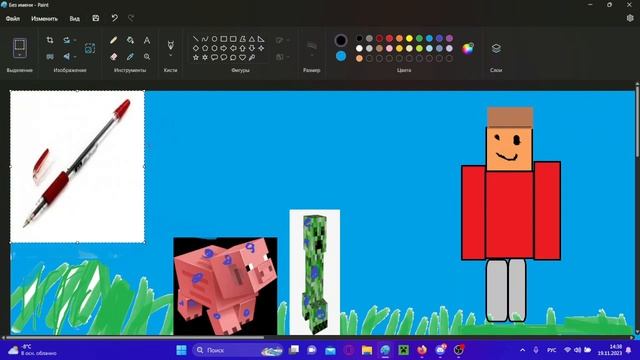
Task: Select the Color picker eyedropper tool
Action: [x=130, y=57]
